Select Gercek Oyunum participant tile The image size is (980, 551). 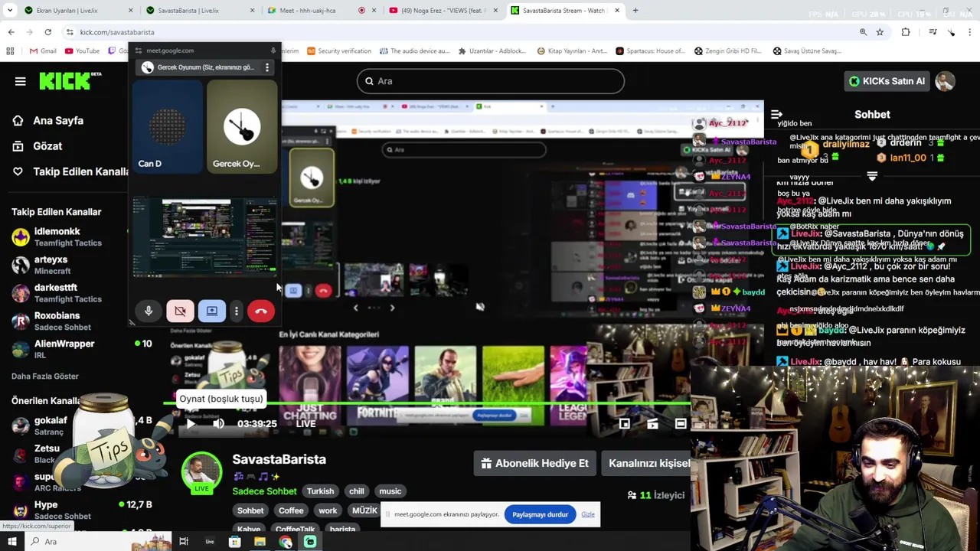coord(242,126)
